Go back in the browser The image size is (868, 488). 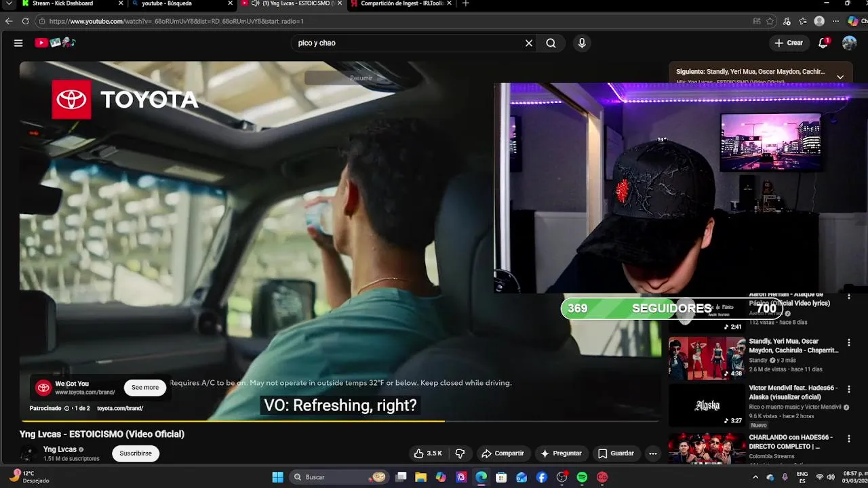coord(9,21)
